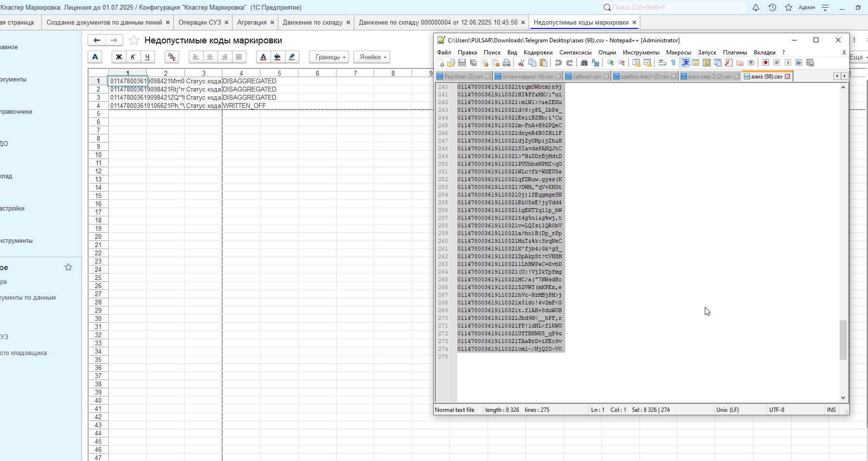Open the 1C main menu settings icon
Image resolution: width=868 pixels, height=461 pixels.
point(825,7)
